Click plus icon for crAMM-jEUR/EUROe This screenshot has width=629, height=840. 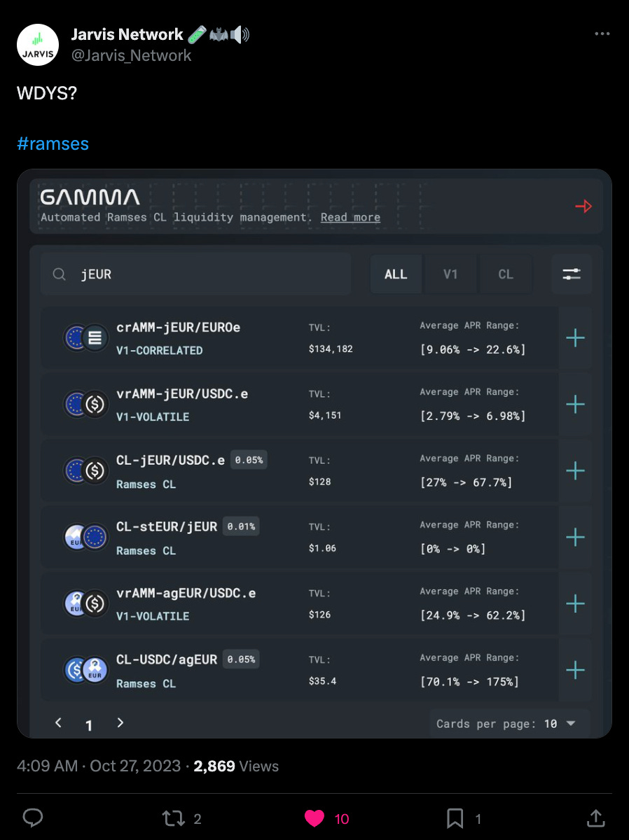tap(575, 338)
